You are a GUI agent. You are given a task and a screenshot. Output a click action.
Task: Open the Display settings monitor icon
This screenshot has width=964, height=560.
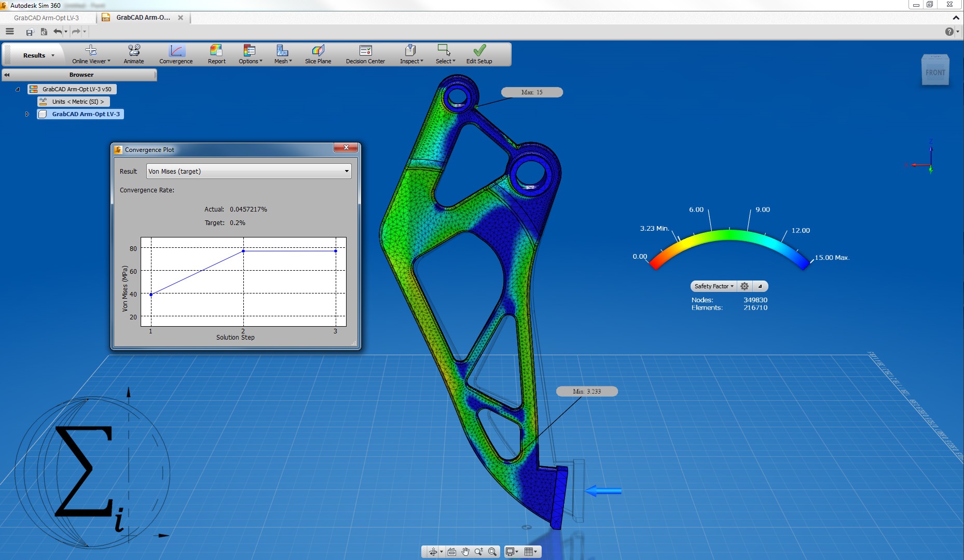[x=511, y=552]
